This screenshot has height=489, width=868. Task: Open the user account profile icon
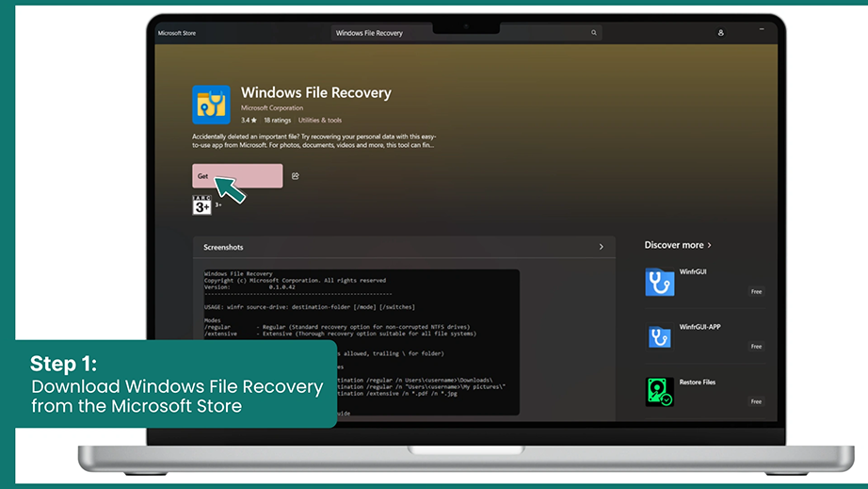point(721,33)
